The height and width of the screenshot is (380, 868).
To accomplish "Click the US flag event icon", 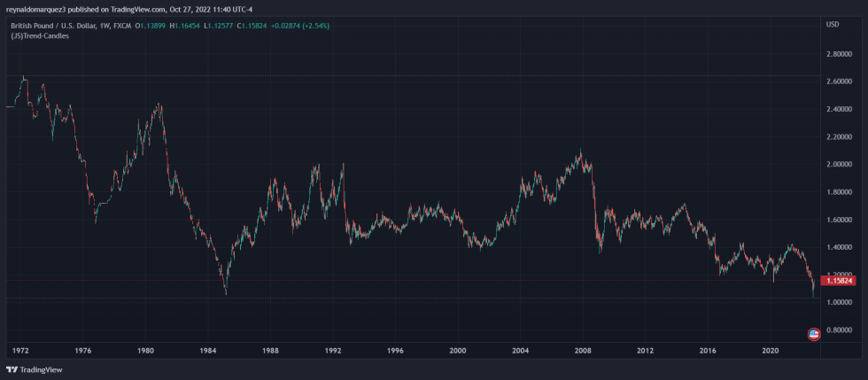I will (814, 334).
